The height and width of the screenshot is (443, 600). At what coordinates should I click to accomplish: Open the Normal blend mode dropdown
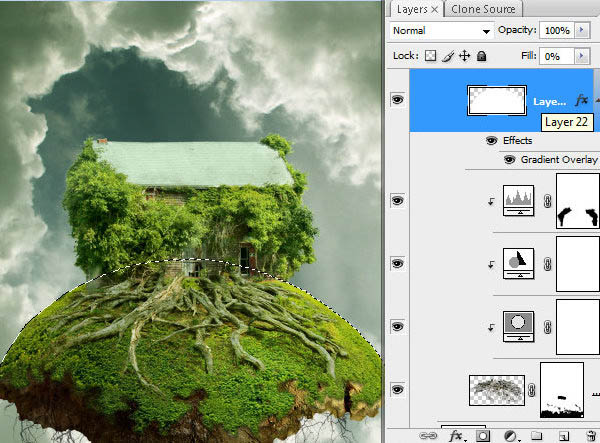coord(441,31)
